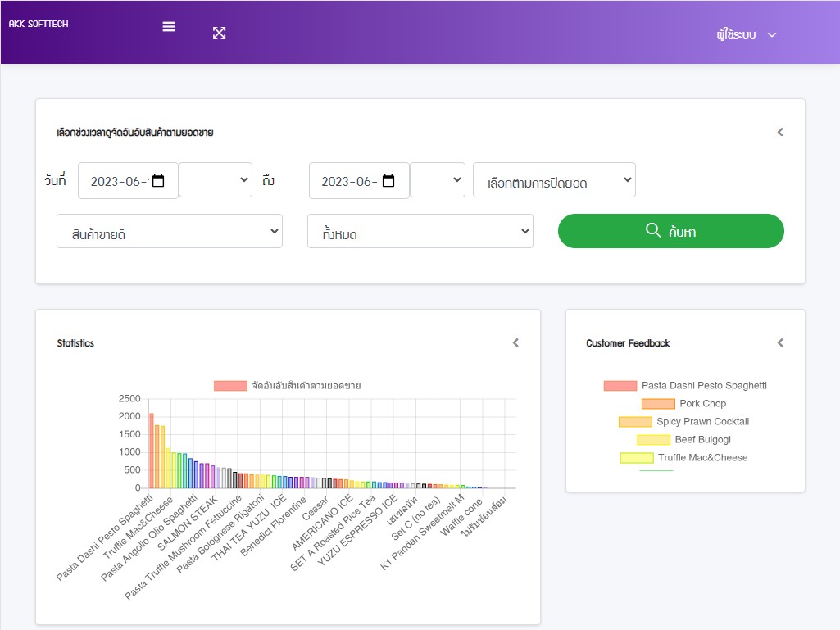Image resolution: width=840 pixels, height=630 pixels.
Task: Open the end time dropdown
Action: (x=438, y=180)
